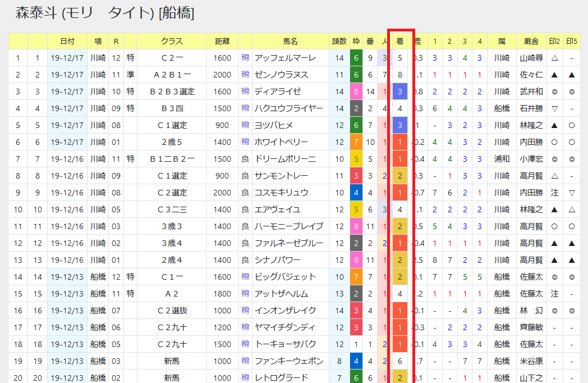Open horse name ゼンノウラヌス
This screenshot has width=588, height=383.
[281, 75]
